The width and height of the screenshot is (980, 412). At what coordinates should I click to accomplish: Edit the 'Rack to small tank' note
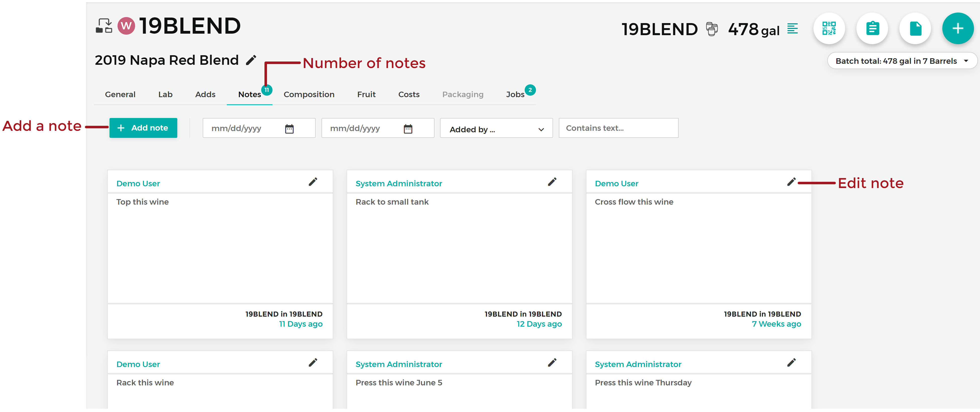point(552,182)
